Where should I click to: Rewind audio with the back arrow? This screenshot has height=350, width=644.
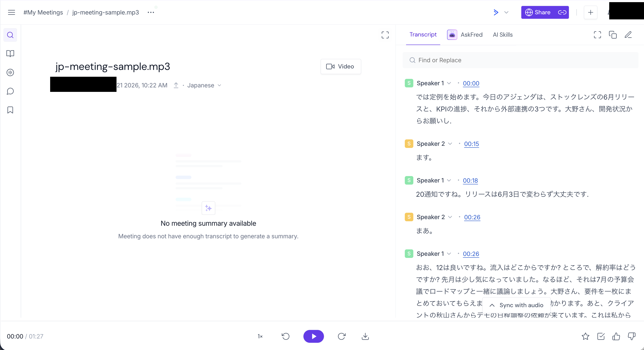pyautogui.click(x=286, y=336)
